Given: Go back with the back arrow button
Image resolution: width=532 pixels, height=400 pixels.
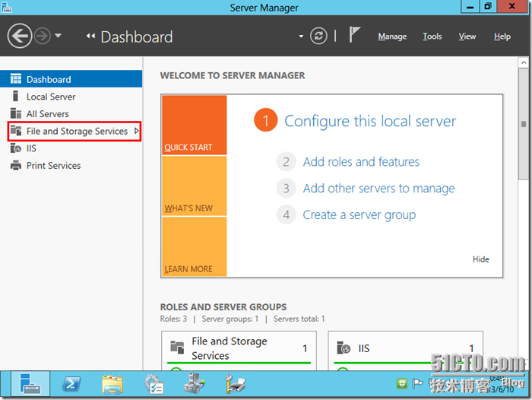Looking at the screenshot, I should 20,36.
